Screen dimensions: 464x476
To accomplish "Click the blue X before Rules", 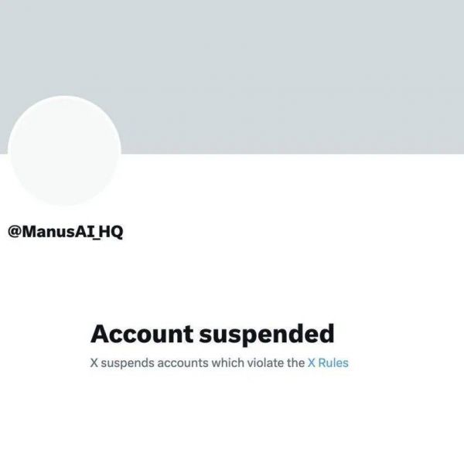I will [x=311, y=362].
